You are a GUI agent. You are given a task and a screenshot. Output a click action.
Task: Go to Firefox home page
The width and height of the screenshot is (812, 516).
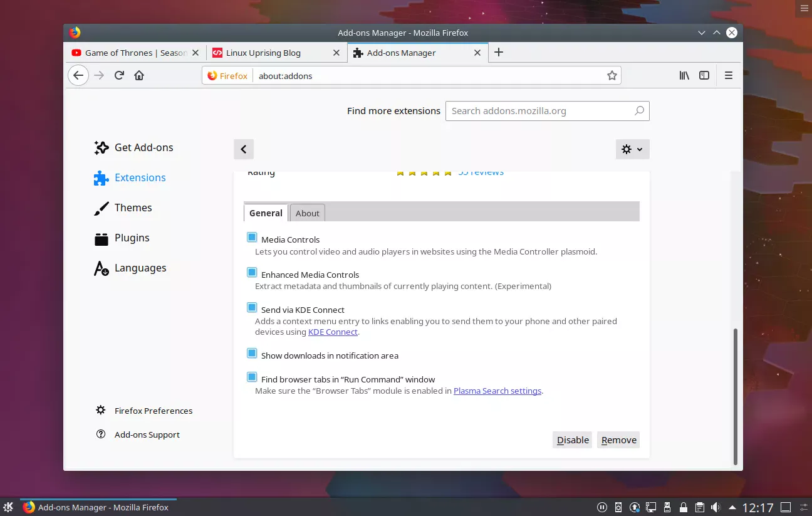click(x=139, y=75)
